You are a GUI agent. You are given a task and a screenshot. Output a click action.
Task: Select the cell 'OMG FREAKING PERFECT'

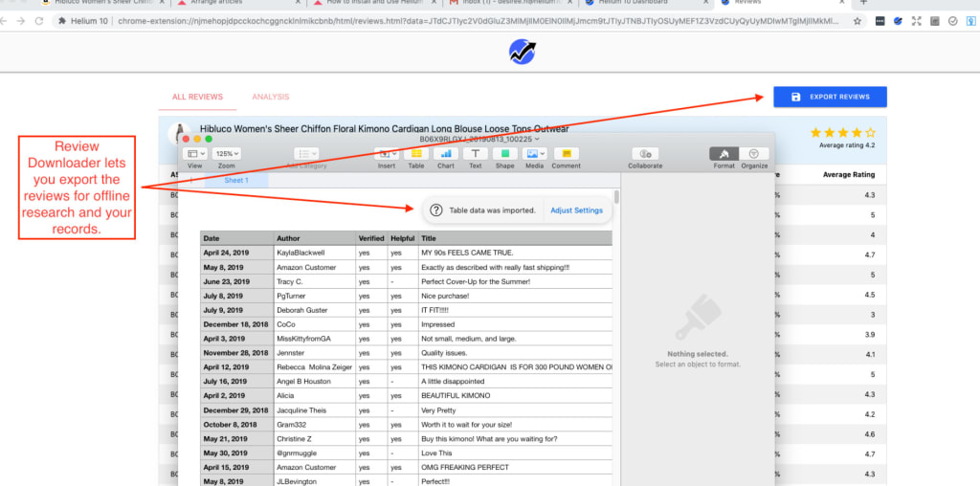point(516,467)
